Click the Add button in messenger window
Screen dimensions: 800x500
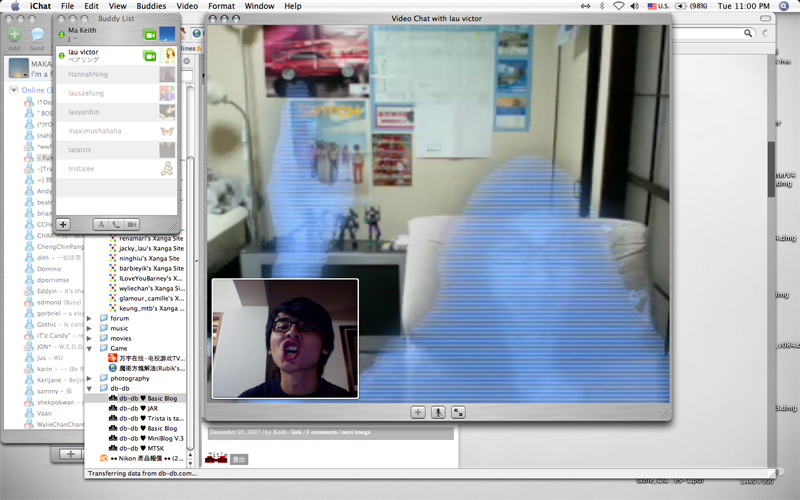pos(14,39)
